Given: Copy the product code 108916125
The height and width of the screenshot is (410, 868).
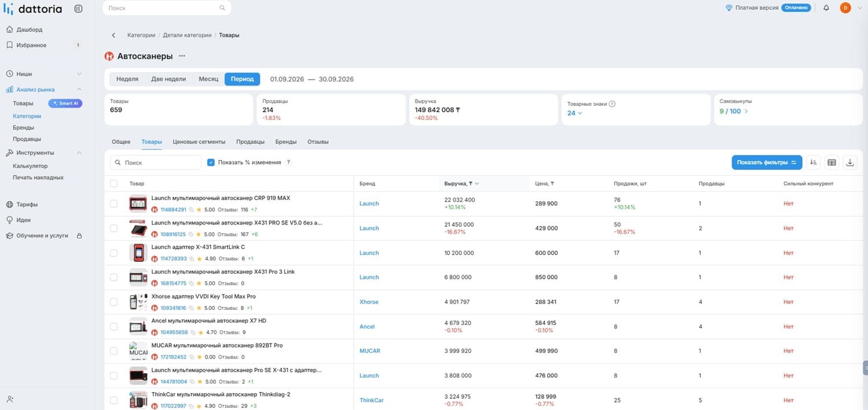Looking at the screenshot, I should 192,235.
